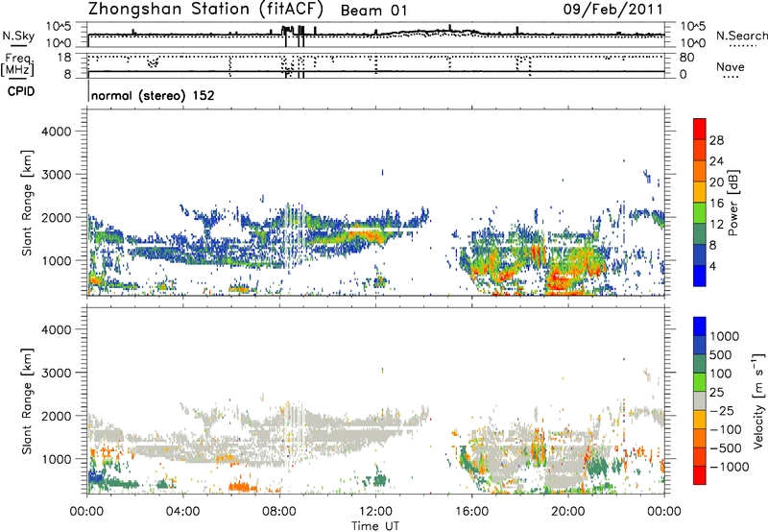Select the Beam 01 label
Screen dimensions: 768x532
[x=373, y=11]
